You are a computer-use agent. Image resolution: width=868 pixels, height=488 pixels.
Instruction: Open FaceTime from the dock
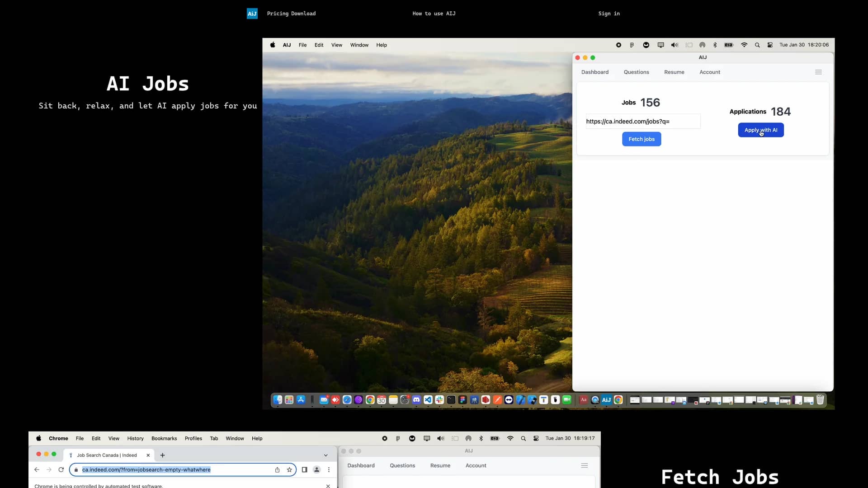tap(567, 400)
